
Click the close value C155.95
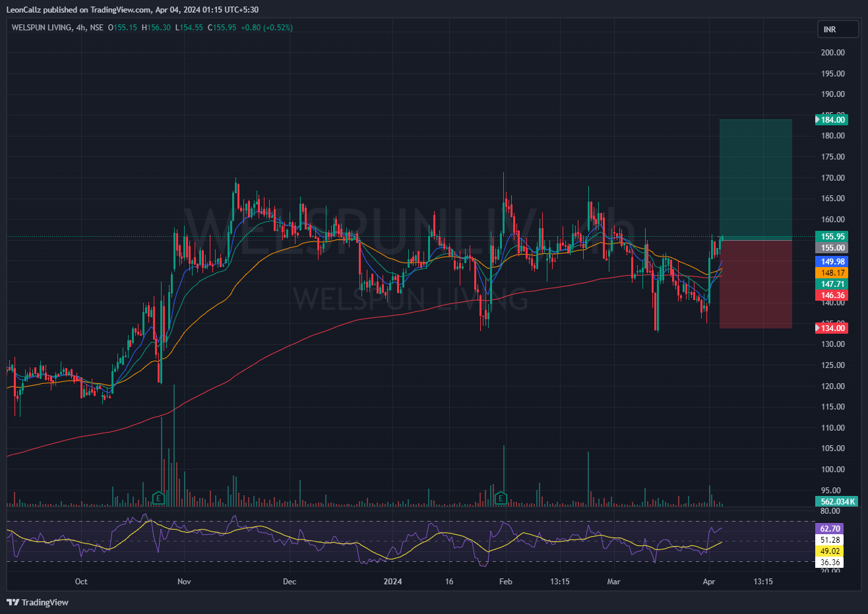[x=222, y=28]
